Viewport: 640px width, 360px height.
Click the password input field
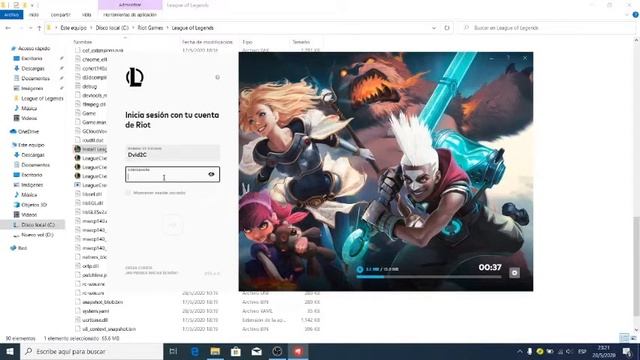point(172,174)
